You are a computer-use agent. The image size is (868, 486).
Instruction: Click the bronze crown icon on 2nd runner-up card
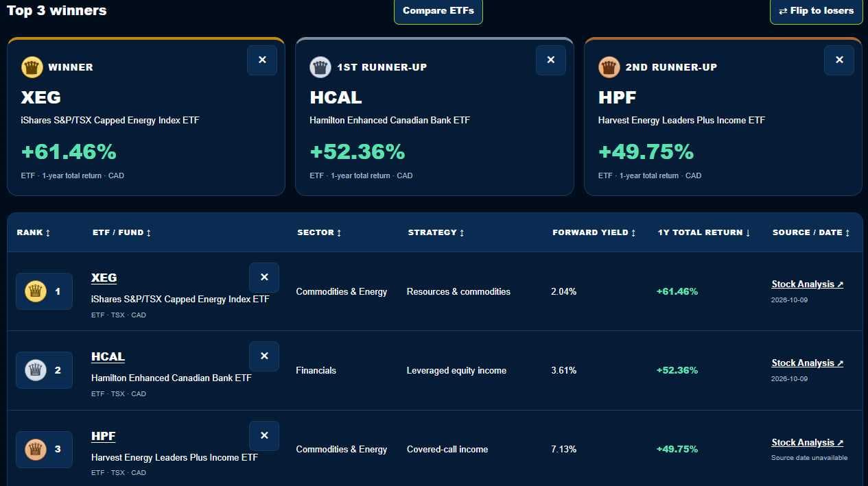[609, 67]
